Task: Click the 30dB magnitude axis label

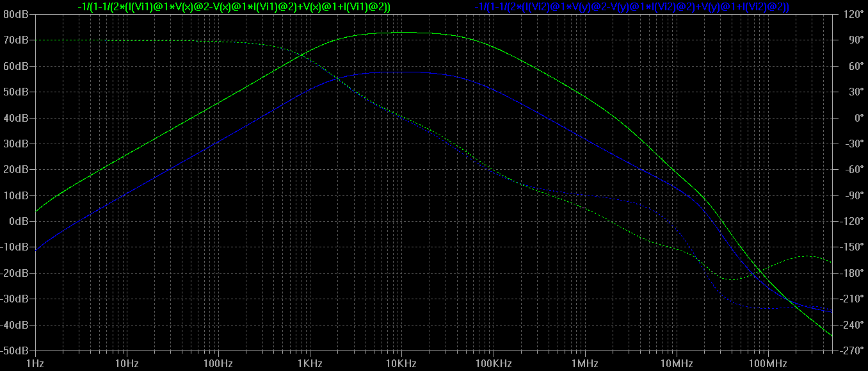Action: point(17,144)
